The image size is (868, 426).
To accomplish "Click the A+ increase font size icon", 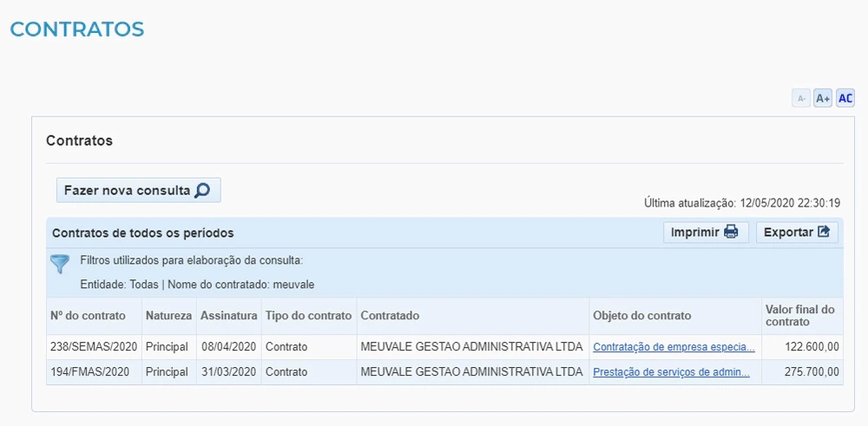I will coord(823,99).
